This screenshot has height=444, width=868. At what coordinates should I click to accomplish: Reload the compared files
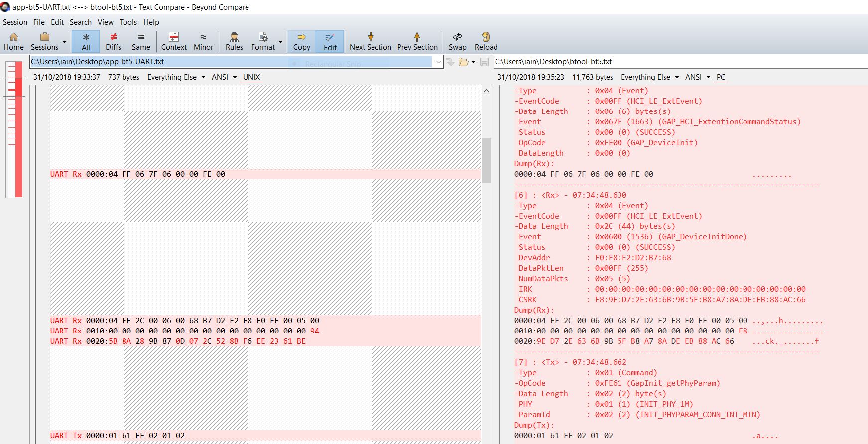pyautogui.click(x=486, y=42)
